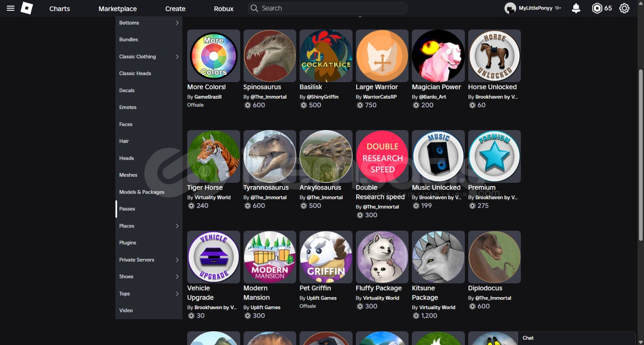Screen dimensions: 644x345
Task: Open the Create tab
Action: (x=175, y=8)
